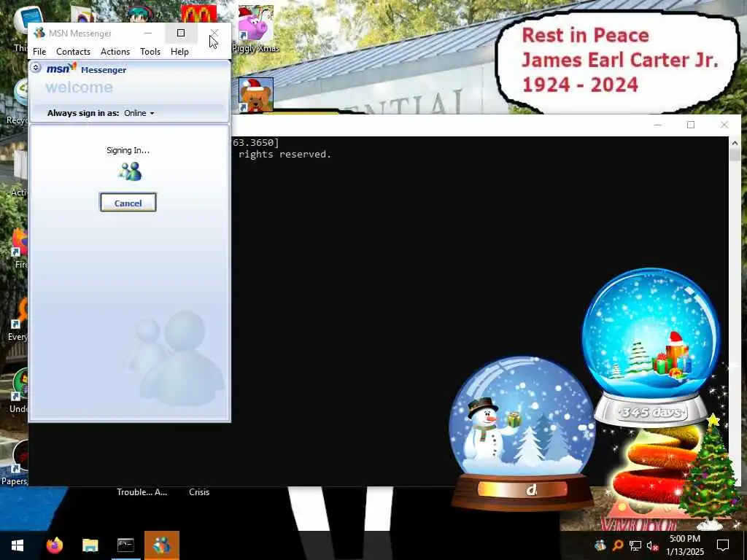Viewport: 747px width, 560px height.
Task: Click the MSN Messenger title bar butterfly icon
Action: coord(39,34)
